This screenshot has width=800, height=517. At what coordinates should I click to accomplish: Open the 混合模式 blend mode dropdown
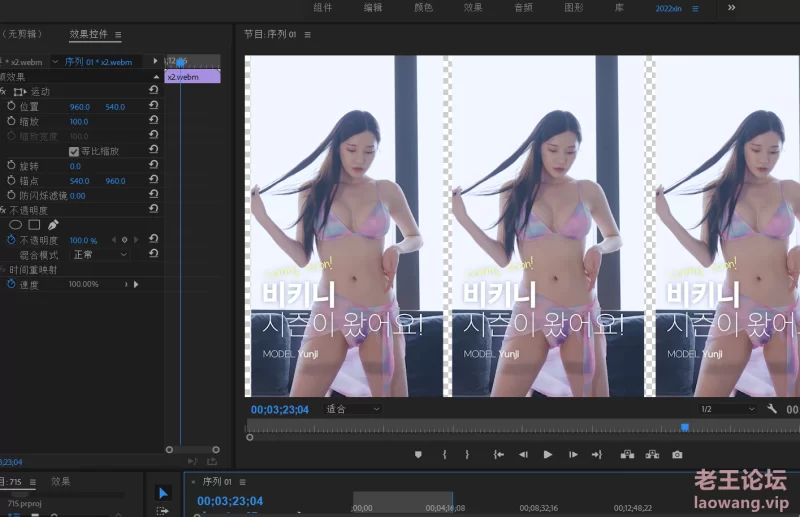point(99,255)
